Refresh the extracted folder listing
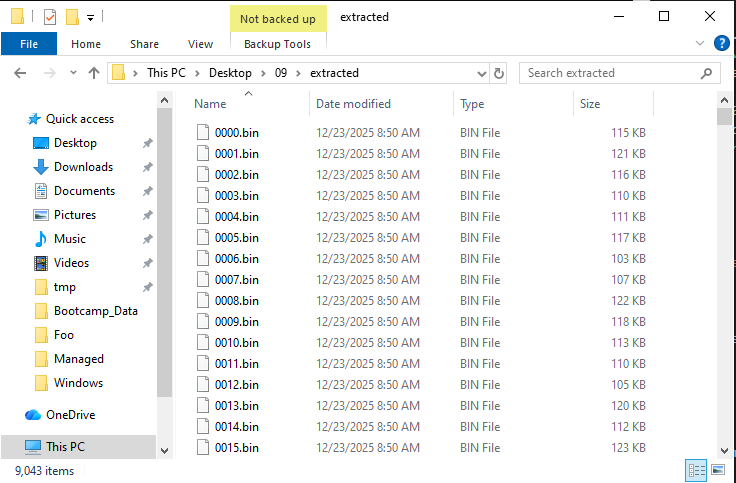Viewport: 736px width, 483px height. coord(499,73)
